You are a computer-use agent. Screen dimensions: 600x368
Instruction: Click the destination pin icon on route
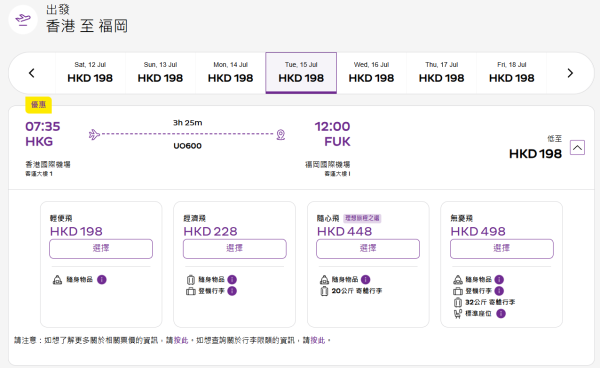point(281,135)
